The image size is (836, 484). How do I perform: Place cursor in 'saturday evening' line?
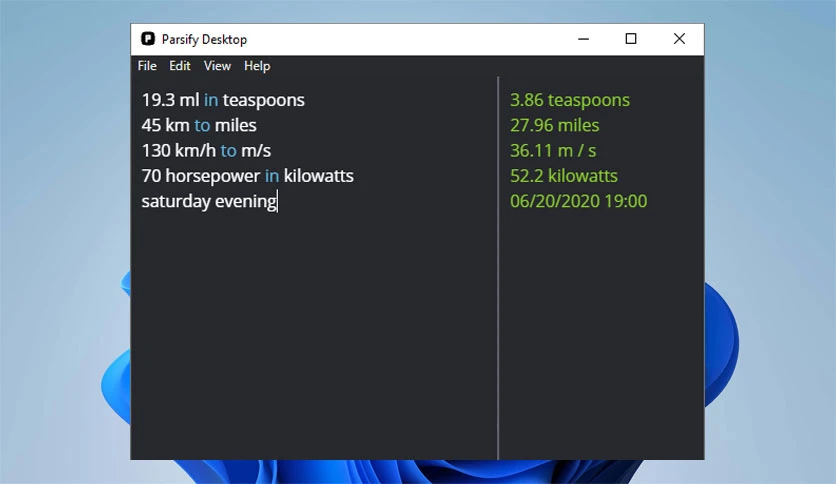(x=209, y=201)
